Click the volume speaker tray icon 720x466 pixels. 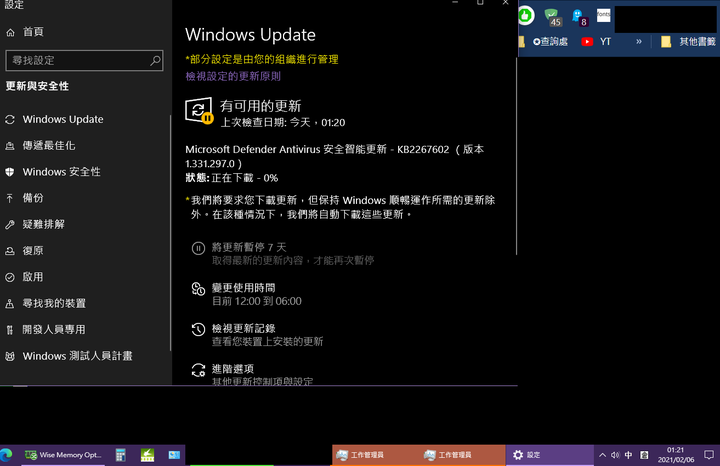click(615, 455)
